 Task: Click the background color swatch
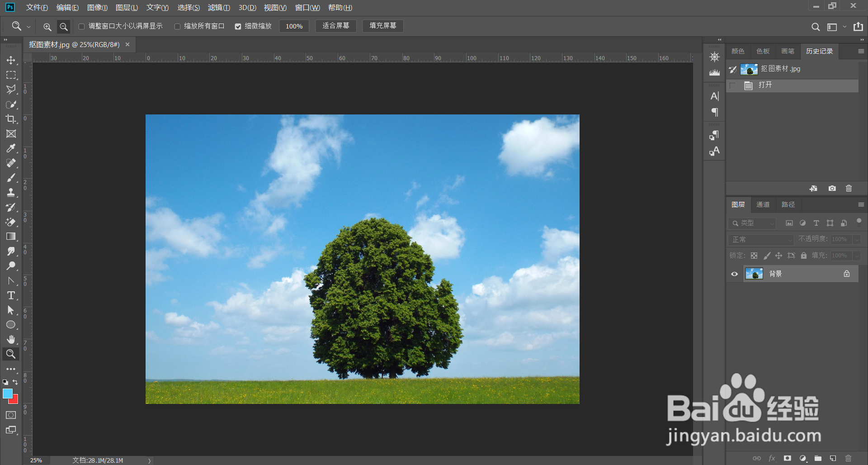coord(15,400)
